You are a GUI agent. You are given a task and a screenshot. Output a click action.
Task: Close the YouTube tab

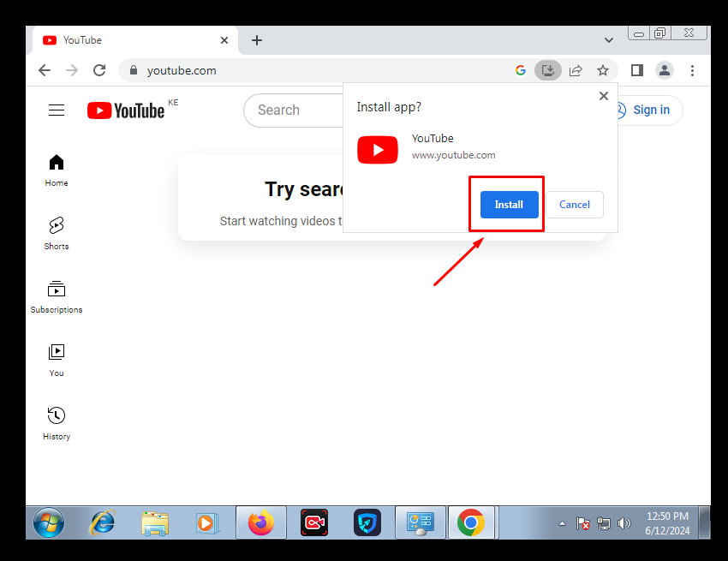pyautogui.click(x=224, y=40)
